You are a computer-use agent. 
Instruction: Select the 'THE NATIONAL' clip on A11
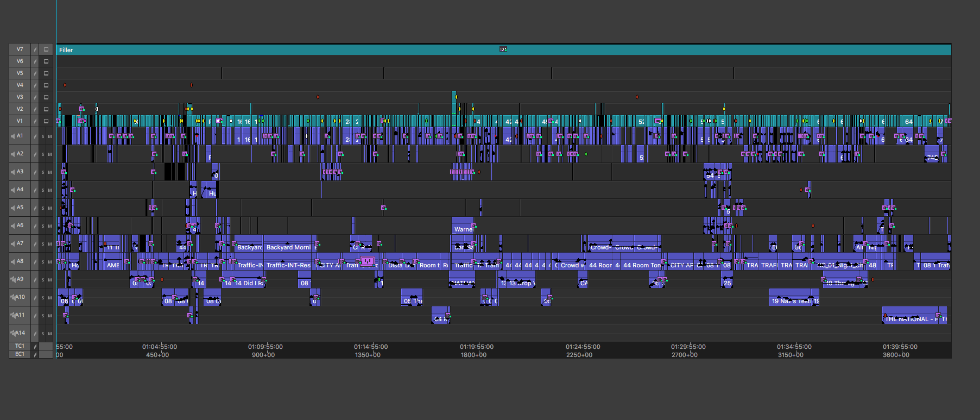[911, 315]
